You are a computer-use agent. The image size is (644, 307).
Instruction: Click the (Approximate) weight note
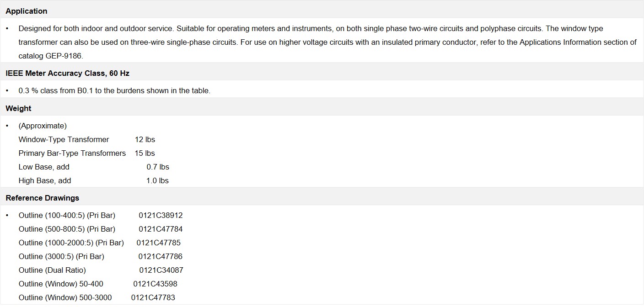[x=43, y=126]
